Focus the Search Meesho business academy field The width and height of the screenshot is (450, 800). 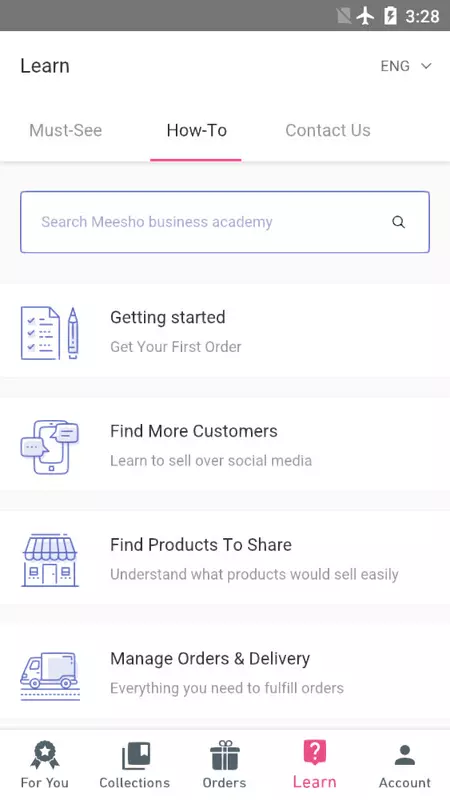[225, 222]
